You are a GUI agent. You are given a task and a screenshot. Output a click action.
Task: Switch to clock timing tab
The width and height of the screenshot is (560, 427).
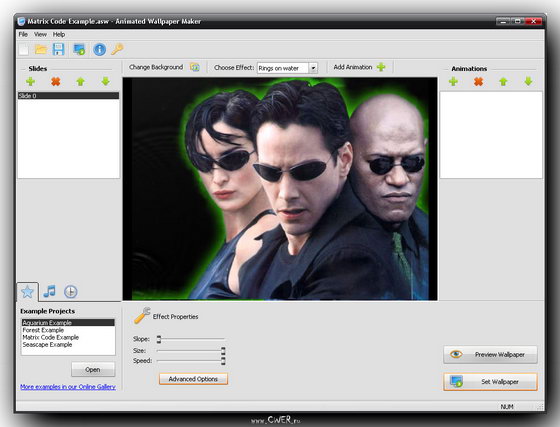[71, 292]
